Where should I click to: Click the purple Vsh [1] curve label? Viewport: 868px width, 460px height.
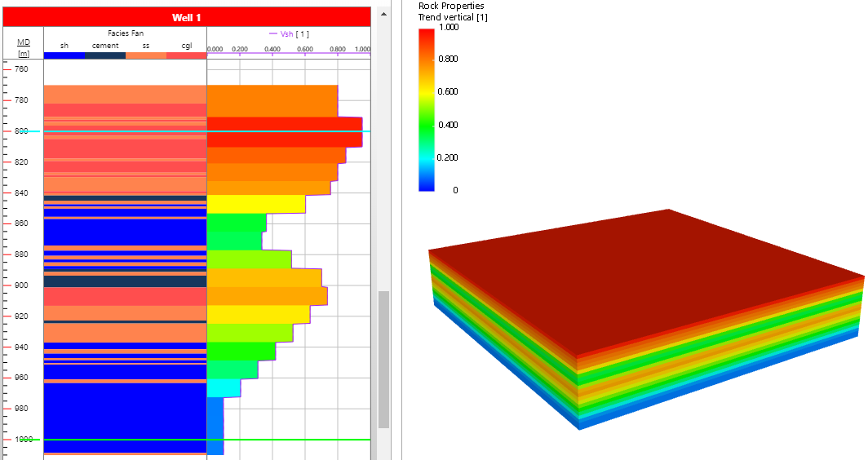coord(289,34)
